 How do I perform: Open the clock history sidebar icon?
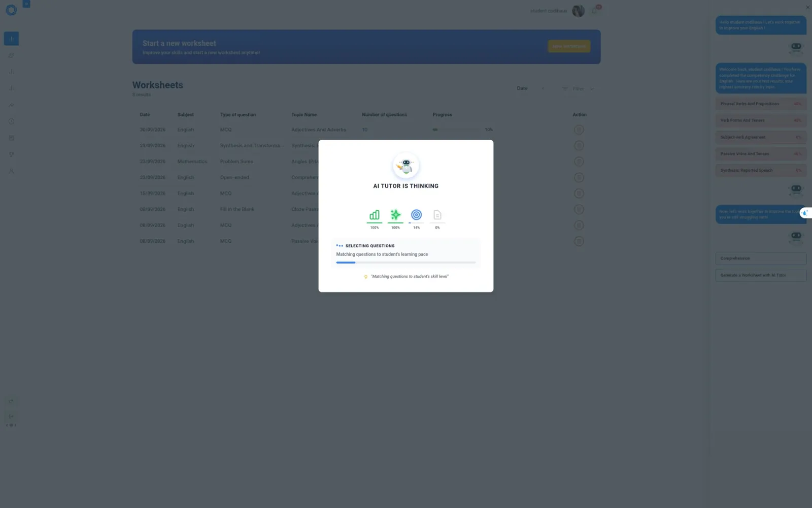[x=11, y=121]
